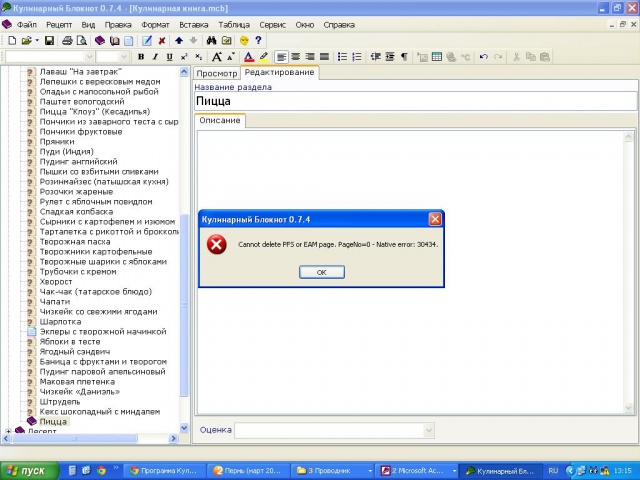Toggle superscript formatting
This screenshot has width=640, height=480.
[184, 57]
